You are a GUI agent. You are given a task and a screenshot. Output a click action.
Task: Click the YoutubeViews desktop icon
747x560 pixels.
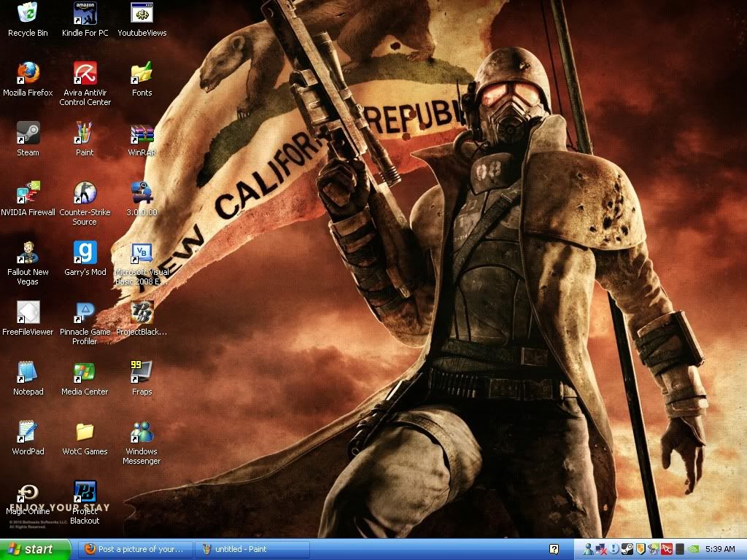[142, 20]
